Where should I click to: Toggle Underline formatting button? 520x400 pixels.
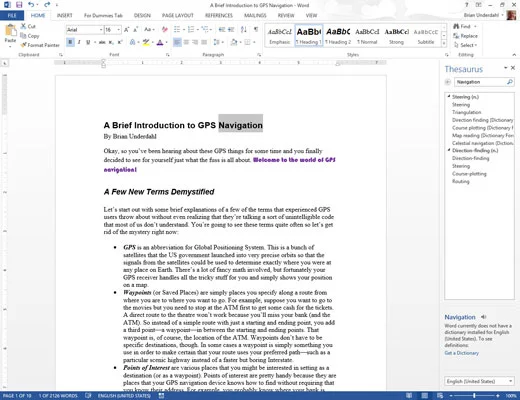[88, 42]
